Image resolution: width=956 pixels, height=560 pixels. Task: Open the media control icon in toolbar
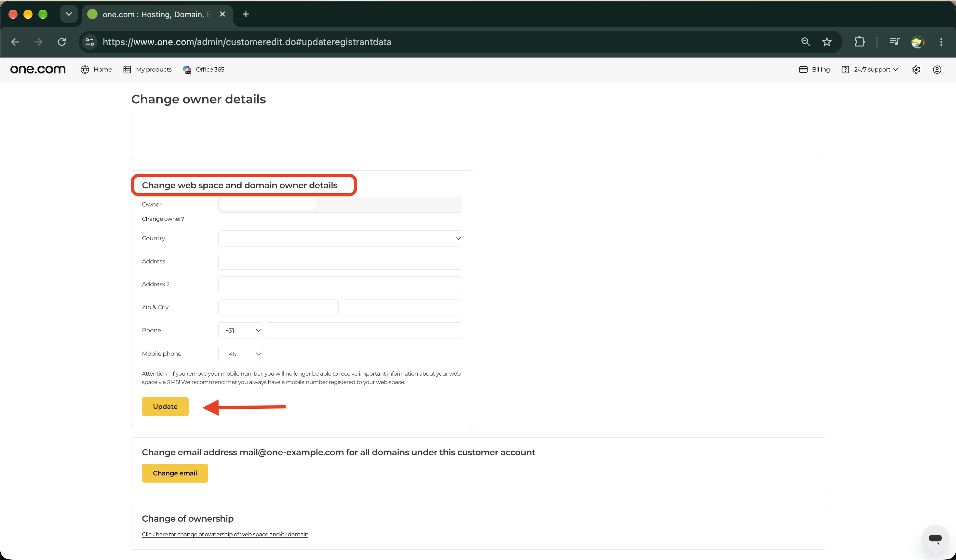pos(894,42)
